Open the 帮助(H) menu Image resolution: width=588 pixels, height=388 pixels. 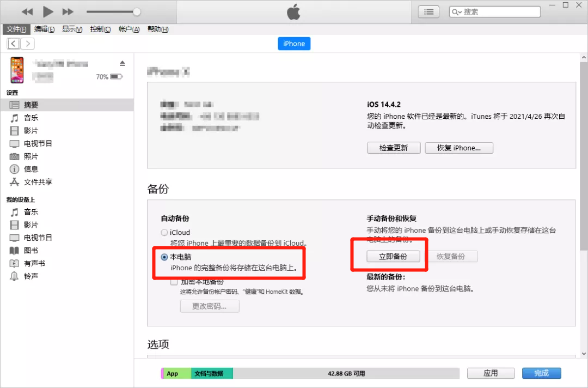click(x=157, y=29)
